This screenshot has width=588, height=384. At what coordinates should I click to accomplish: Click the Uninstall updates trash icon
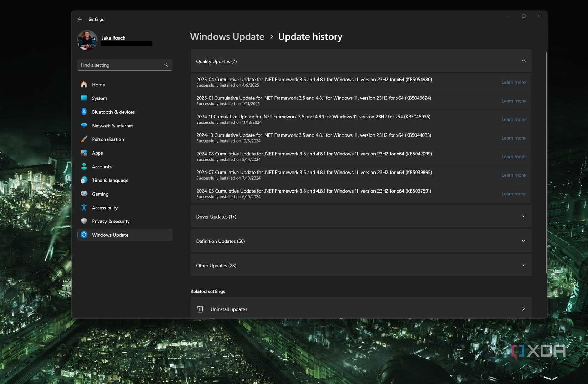tap(200, 309)
